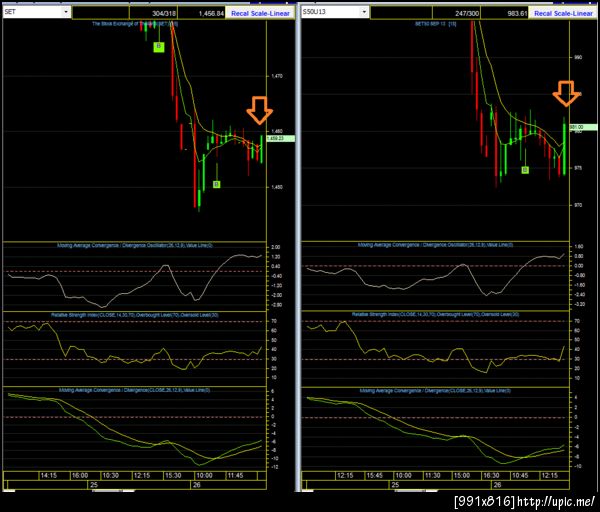Click the 10:45 time label on S50U13 chart
The height and width of the screenshot is (512, 600).
520,476
